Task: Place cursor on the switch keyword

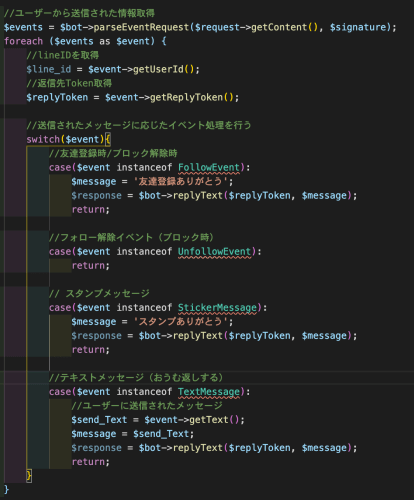Action: click(43, 139)
